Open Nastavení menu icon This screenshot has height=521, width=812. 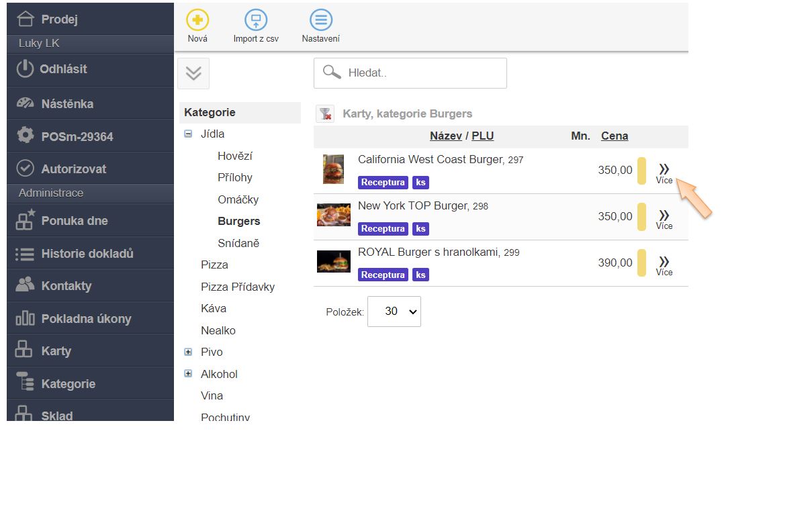point(320,20)
